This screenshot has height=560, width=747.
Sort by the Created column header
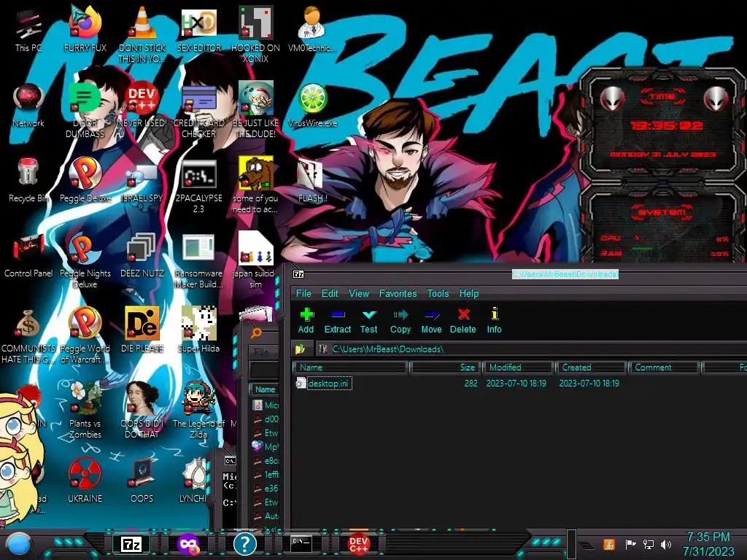(x=591, y=367)
